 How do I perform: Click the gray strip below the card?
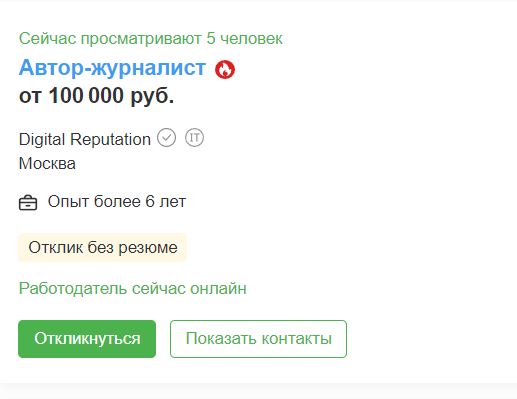pyautogui.click(x=258, y=391)
